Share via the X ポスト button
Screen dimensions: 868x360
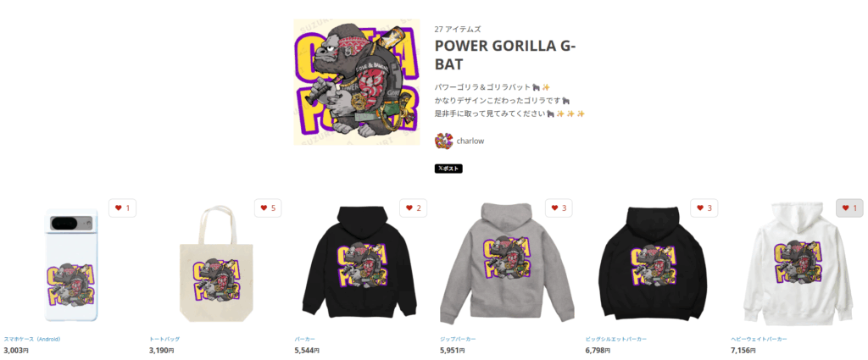448,169
